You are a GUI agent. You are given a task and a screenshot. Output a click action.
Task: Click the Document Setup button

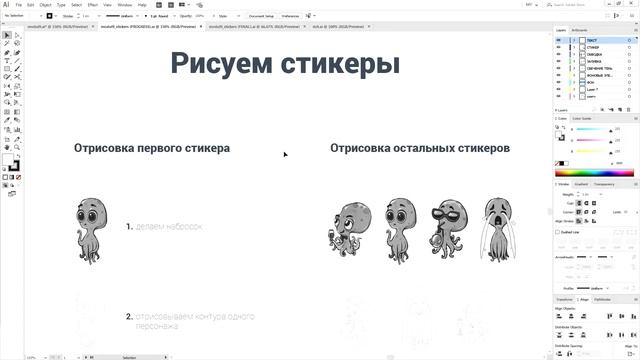coord(261,16)
